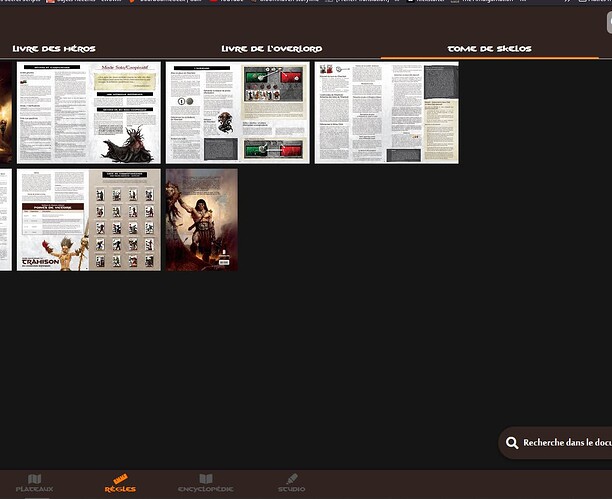Open the page spread with green and red gauges
The height and width of the screenshot is (499, 612).
[238, 112]
